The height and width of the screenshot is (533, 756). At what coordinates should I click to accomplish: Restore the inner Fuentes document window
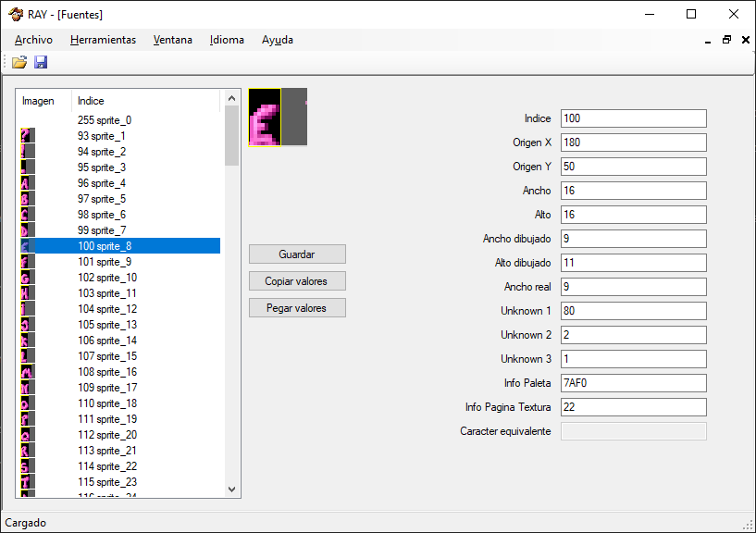coord(726,40)
